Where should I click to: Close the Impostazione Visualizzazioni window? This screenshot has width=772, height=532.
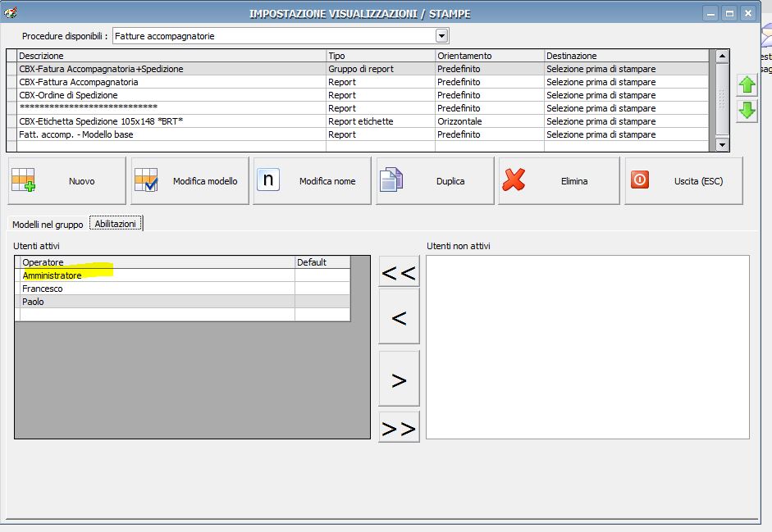coord(748,13)
